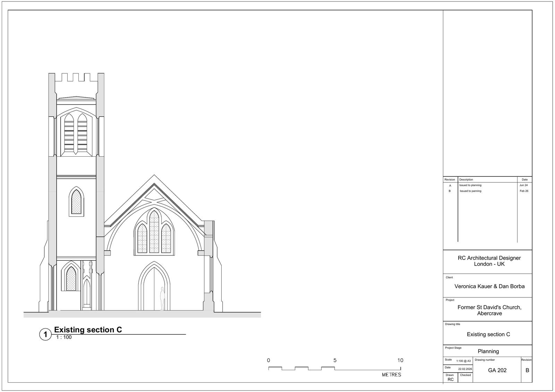Click the drawing number 'GA 202'
Screen dimensions: 555x392
(497, 370)
